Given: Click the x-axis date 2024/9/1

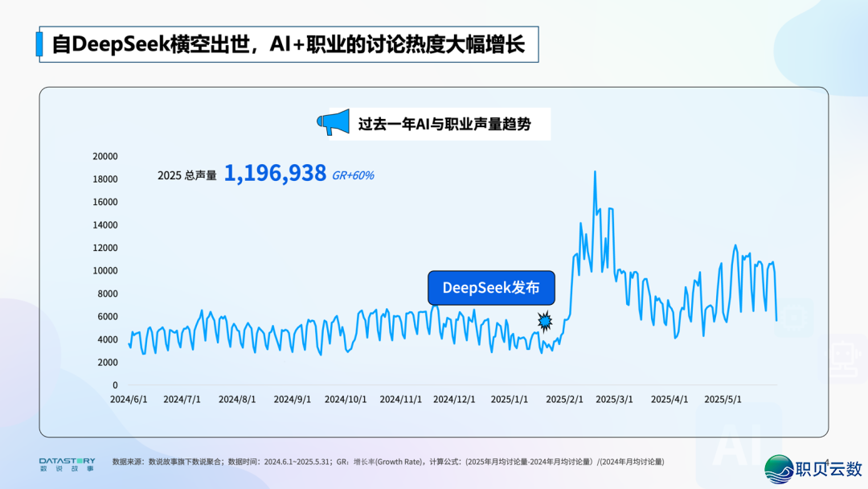Looking at the screenshot, I should point(293,399).
